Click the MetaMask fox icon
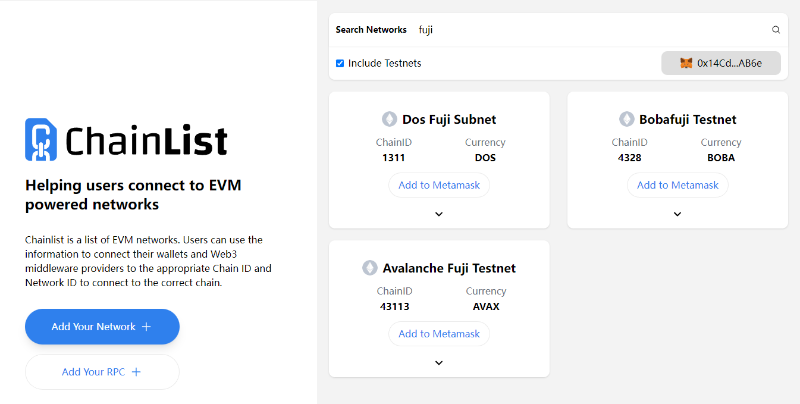This screenshot has width=800, height=404. point(686,63)
